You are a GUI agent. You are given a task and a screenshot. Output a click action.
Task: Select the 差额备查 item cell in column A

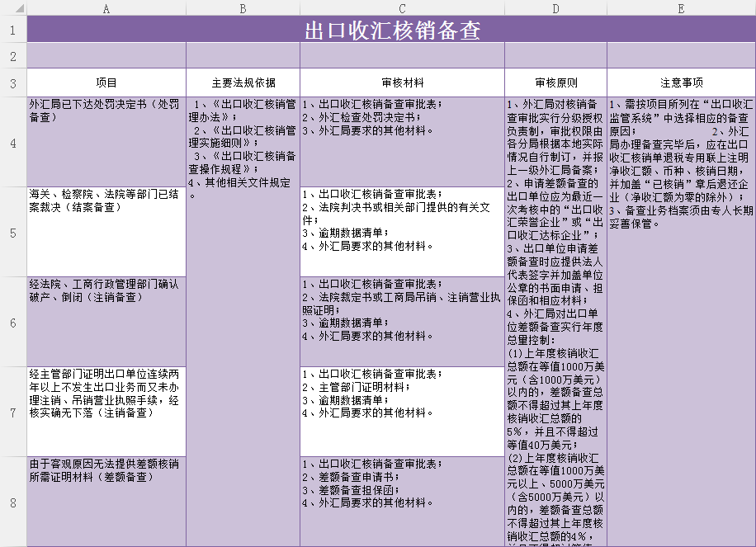[x=106, y=501]
